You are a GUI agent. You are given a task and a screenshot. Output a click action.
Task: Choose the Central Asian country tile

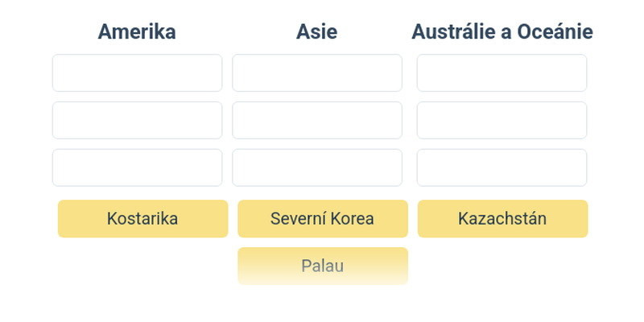[502, 218]
